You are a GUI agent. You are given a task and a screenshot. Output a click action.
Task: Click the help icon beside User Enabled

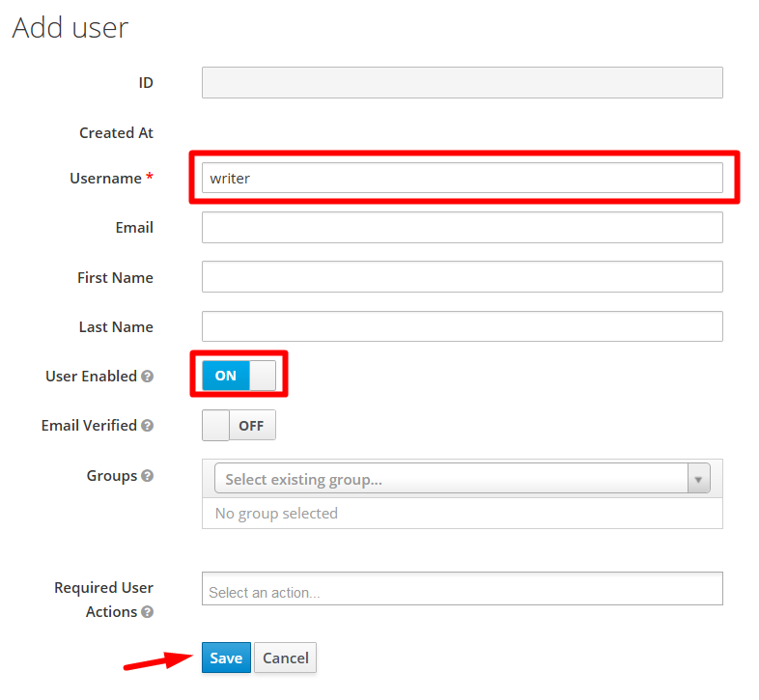pyautogui.click(x=148, y=377)
